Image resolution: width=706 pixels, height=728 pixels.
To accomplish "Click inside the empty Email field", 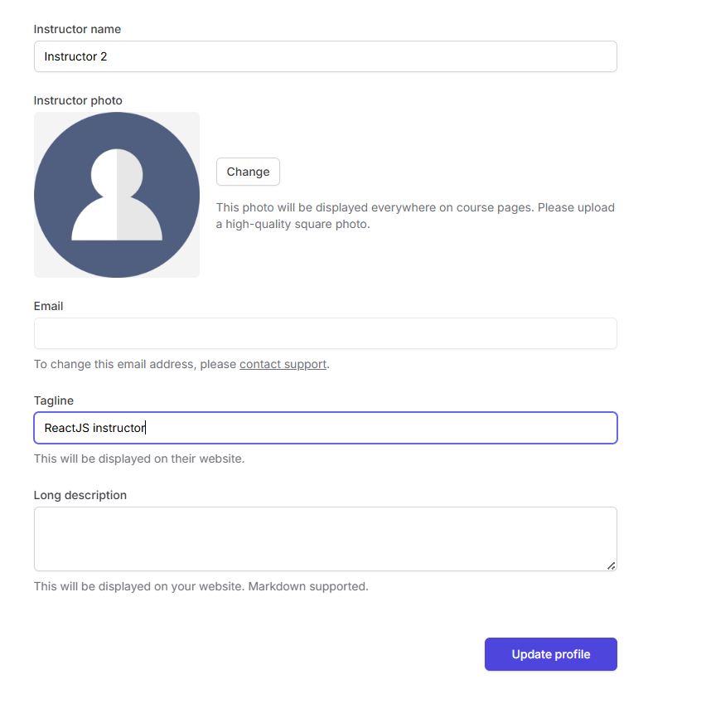I will coord(325,333).
